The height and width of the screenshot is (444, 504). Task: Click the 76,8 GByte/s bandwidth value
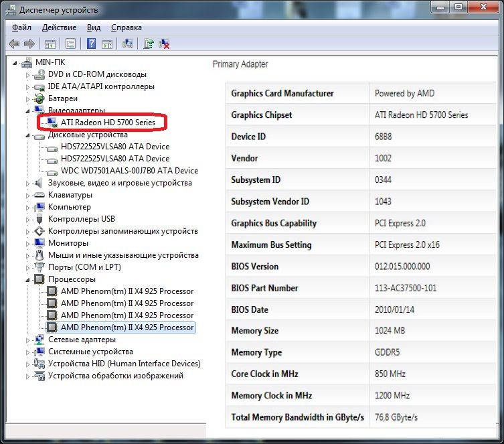click(x=396, y=417)
